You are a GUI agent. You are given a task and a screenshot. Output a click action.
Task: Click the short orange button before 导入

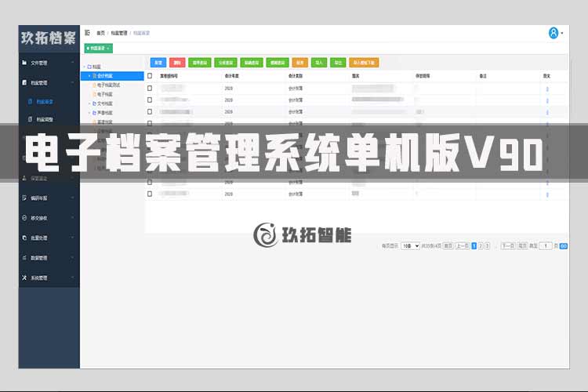tap(300, 63)
